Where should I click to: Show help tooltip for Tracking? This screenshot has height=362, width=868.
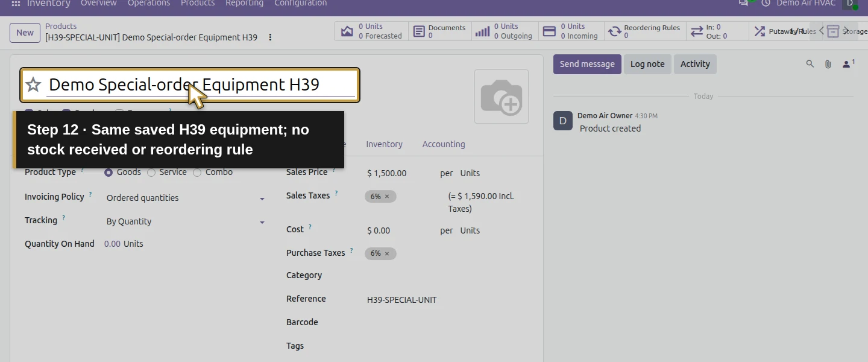[x=63, y=218]
